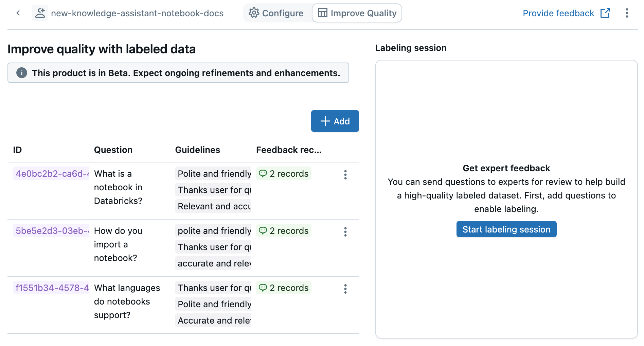Open ID link 4e0bc2b2-ca6d
The image size is (644, 346).
tap(51, 174)
